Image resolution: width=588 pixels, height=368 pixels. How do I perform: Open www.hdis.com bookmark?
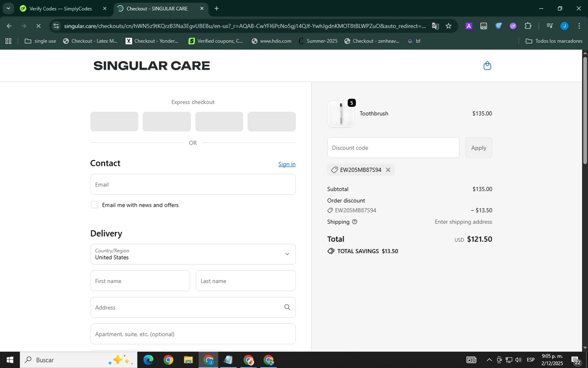(x=272, y=41)
